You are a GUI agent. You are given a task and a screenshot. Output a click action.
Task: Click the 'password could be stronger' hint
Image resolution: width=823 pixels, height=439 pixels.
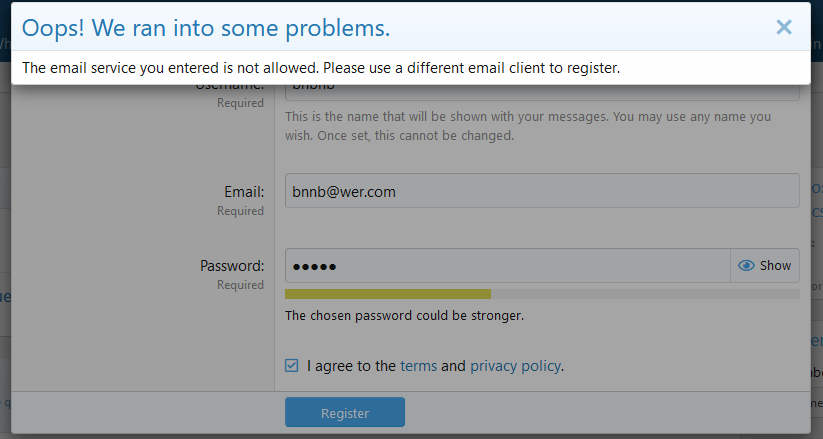(x=404, y=316)
